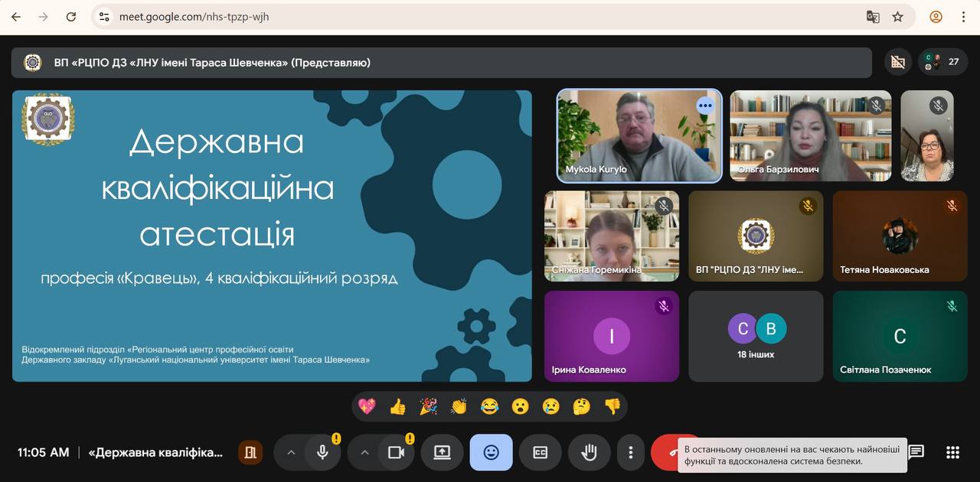Viewport: 980px width, 482px height.
Task: Click the present screen icon
Action: pyautogui.click(x=442, y=452)
